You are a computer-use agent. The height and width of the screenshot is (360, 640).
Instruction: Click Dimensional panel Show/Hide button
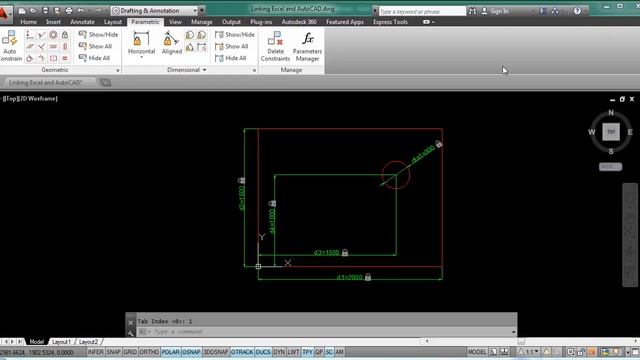(235, 35)
